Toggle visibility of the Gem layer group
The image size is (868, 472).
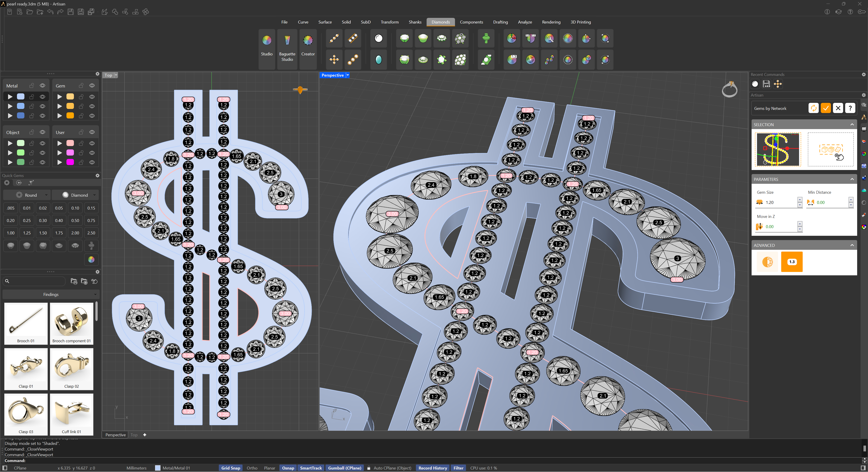(92, 86)
